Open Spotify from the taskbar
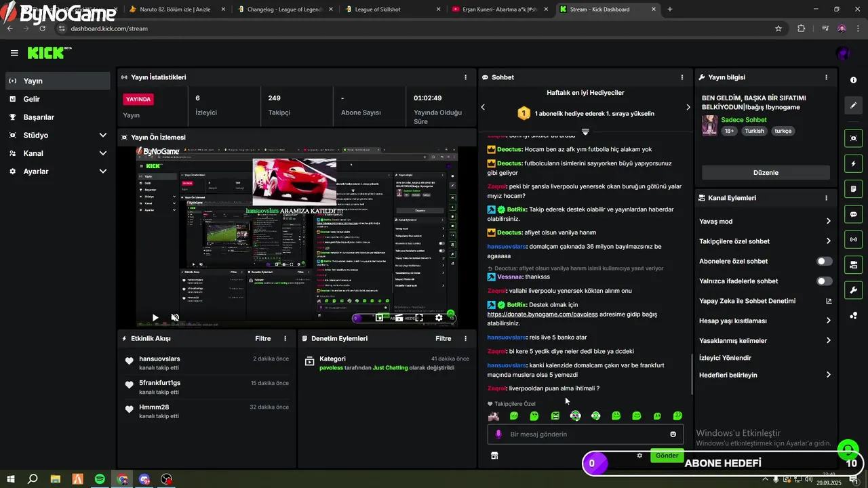 click(100, 479)
